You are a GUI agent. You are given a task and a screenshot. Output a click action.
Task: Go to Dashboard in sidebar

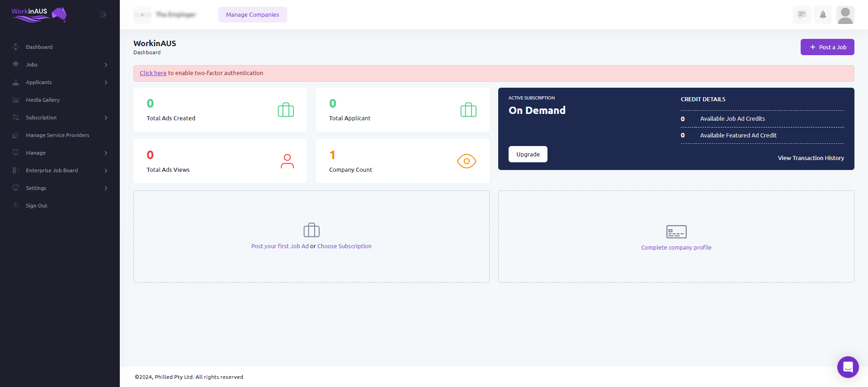(x=39, y=47)
